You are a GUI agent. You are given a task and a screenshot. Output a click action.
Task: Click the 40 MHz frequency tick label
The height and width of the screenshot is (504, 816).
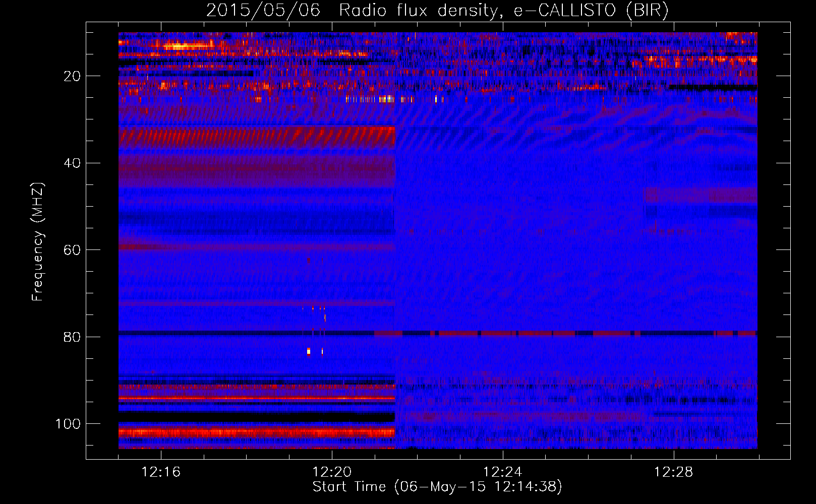coord(72,163)
